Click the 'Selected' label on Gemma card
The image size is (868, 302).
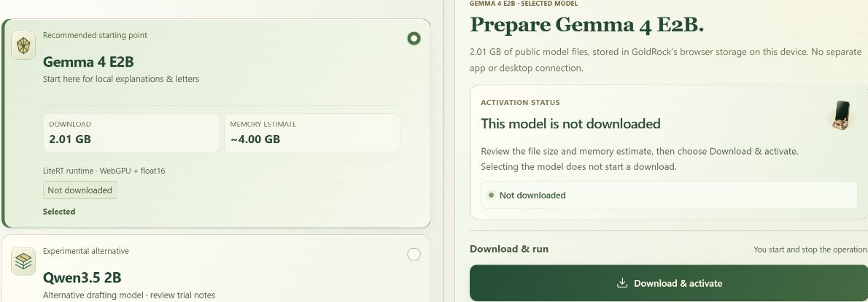pyautogui.click(x=59, y=212)
